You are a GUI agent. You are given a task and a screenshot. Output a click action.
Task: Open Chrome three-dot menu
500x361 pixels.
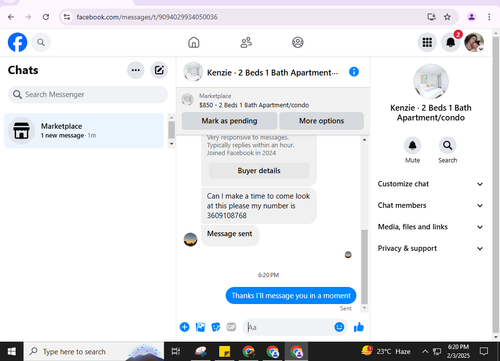(489, 17)
